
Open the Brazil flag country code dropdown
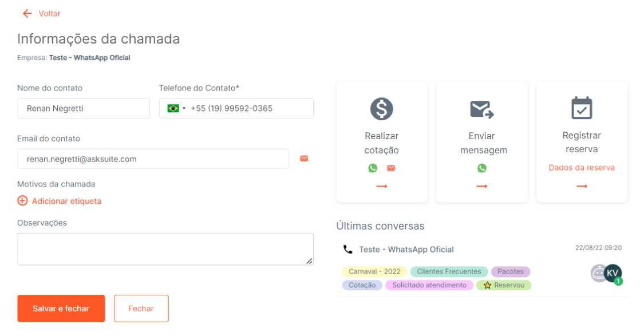[x=176, y=108]
